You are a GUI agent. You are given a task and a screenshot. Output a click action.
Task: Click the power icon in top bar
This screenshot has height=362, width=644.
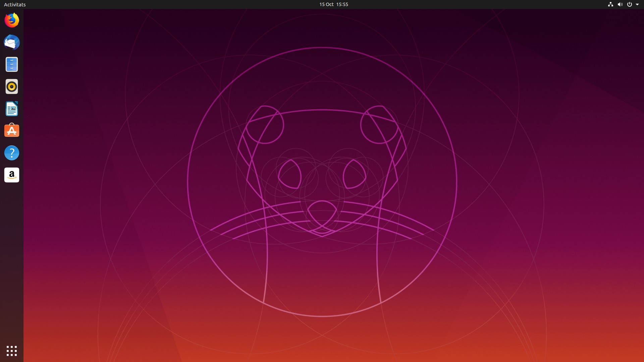click(630, 4)
